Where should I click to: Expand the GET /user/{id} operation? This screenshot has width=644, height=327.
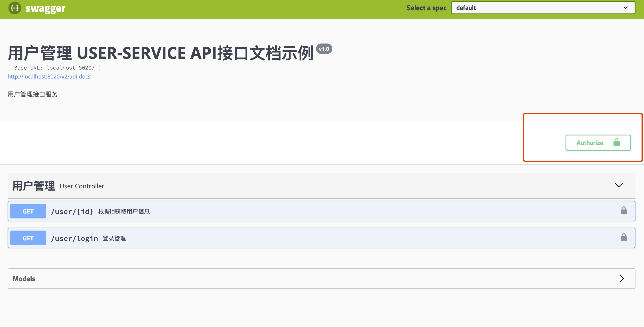(x=322, y=211)
